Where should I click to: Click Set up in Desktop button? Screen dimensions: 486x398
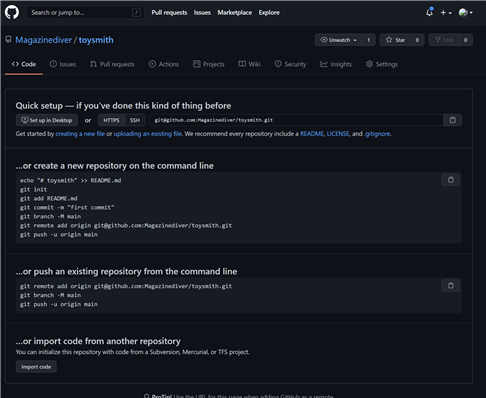tap(47, 120)
